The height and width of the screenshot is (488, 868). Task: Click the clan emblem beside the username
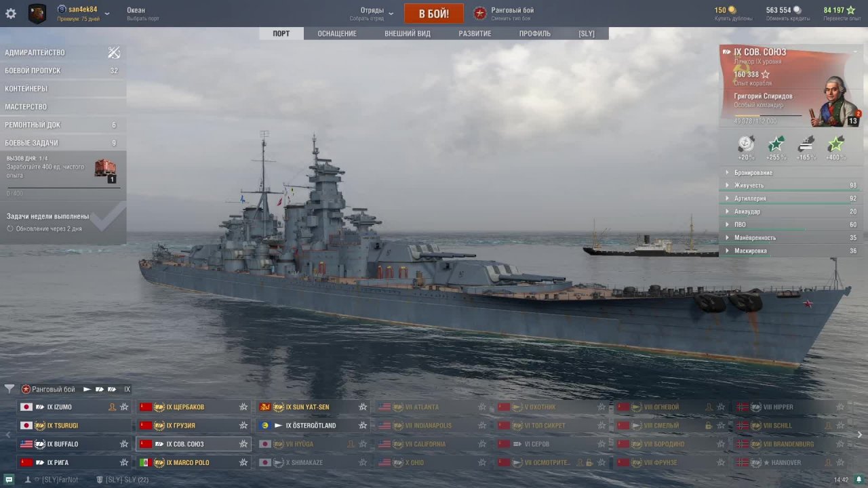[x=37, y=14]
